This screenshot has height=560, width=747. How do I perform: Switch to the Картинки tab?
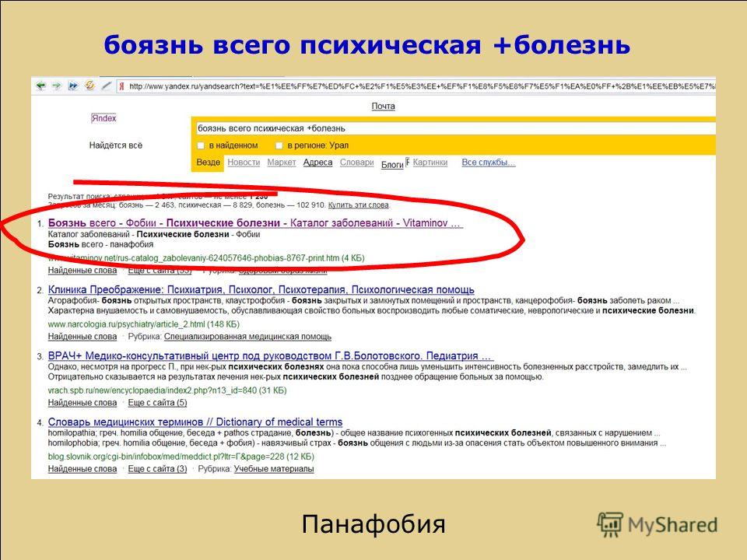[x=430, y=163]
